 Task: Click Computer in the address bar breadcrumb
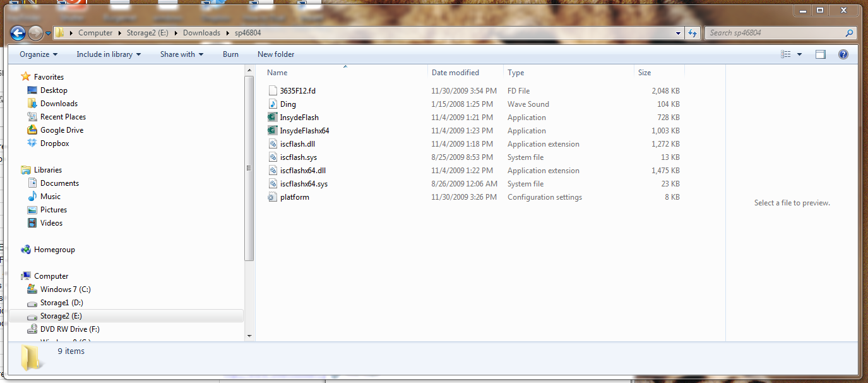click(x=95, y=33)
